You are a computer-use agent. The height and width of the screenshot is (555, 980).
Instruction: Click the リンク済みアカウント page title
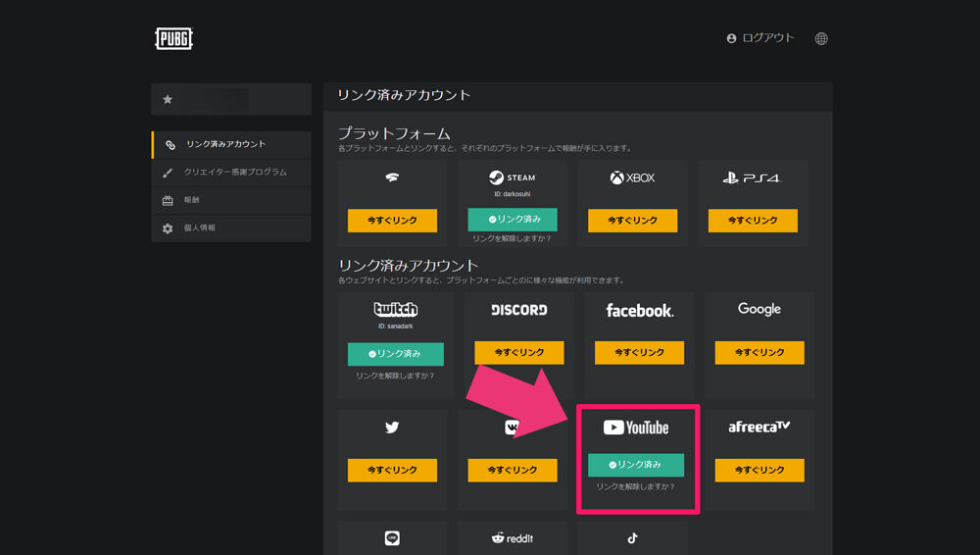pos(404,95)
